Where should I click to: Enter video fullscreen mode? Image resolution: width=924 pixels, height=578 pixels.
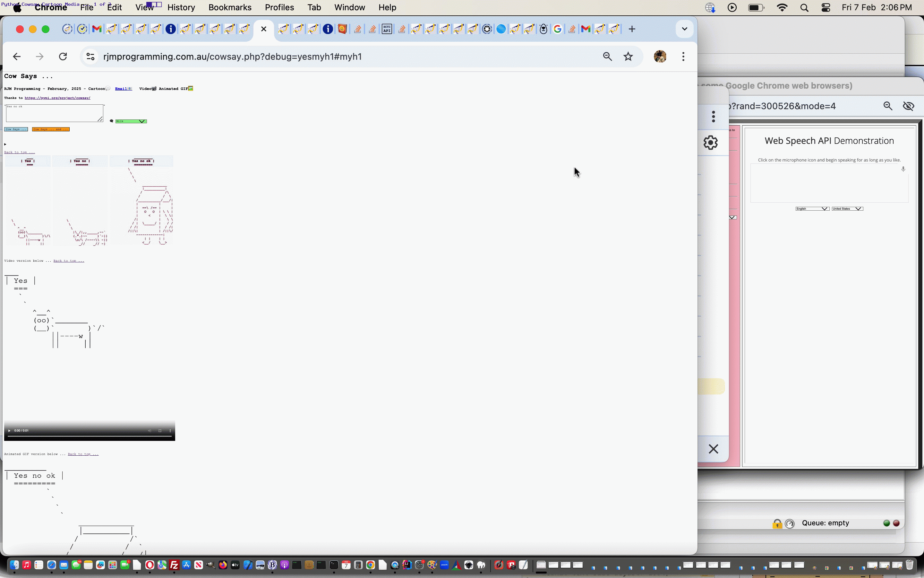click(160, 430)
